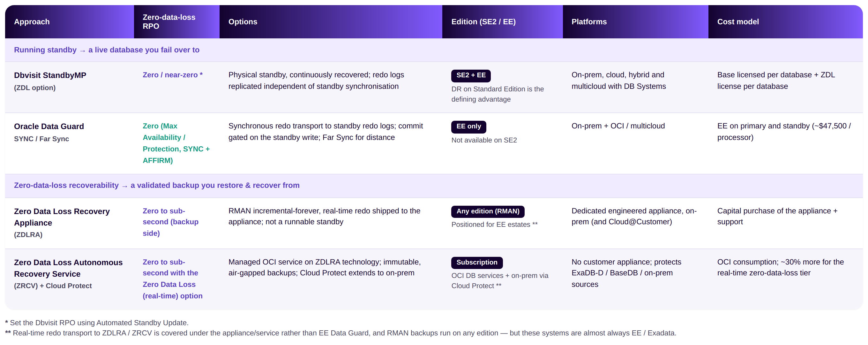Click the Edition (SE2 / EE) header

point(502,22)
